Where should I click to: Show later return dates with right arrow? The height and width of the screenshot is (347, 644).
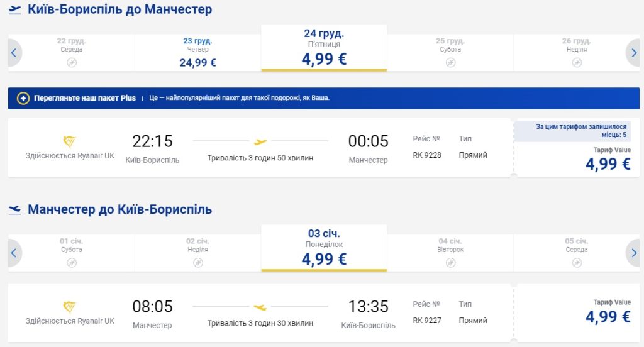(633, 253)
